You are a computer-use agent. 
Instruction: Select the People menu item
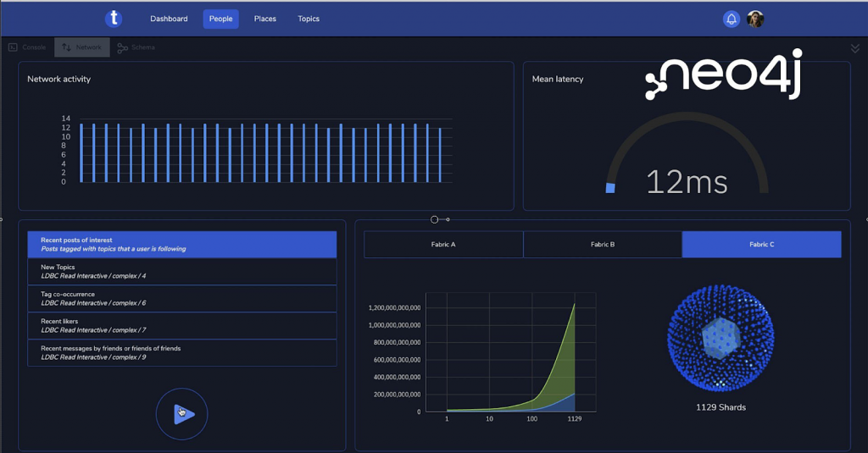click(x=221, y=19)
